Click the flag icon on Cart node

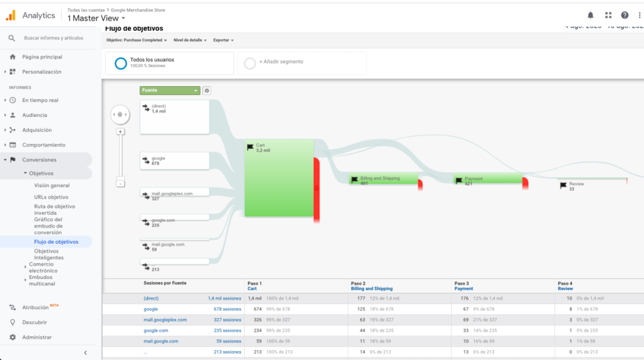point(250,147)
